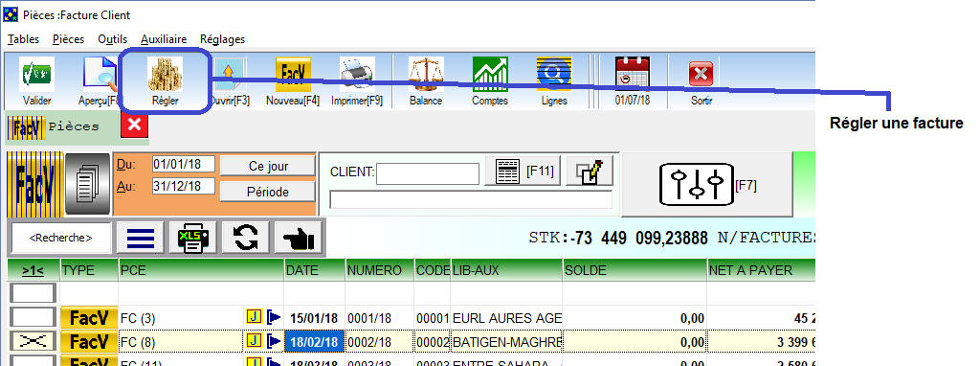This screenshot has height=366, width=980.
Task: Click the Ce jour button
Action: tap(268, 166)
